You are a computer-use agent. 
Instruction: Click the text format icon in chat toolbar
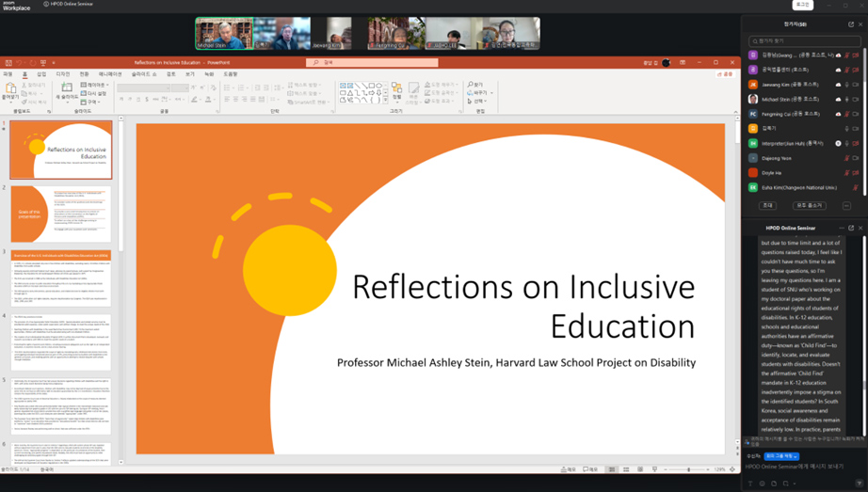click(x=750, y=484)
